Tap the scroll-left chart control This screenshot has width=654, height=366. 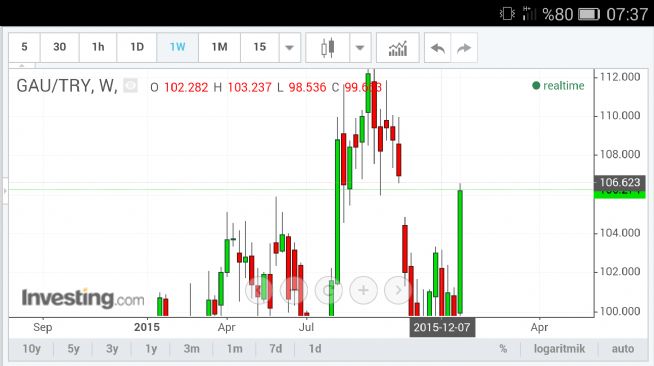259,290
